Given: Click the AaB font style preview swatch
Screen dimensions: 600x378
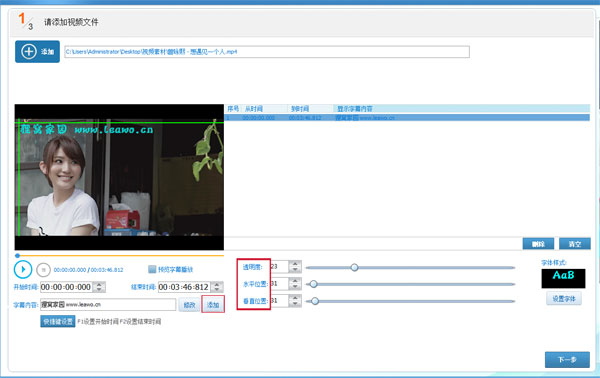Looking at the screenshot, I should (563, 279).
